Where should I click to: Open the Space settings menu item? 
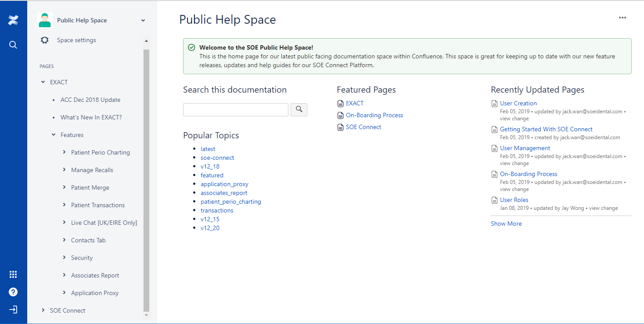pyautogui.click(x=76, y=40)
